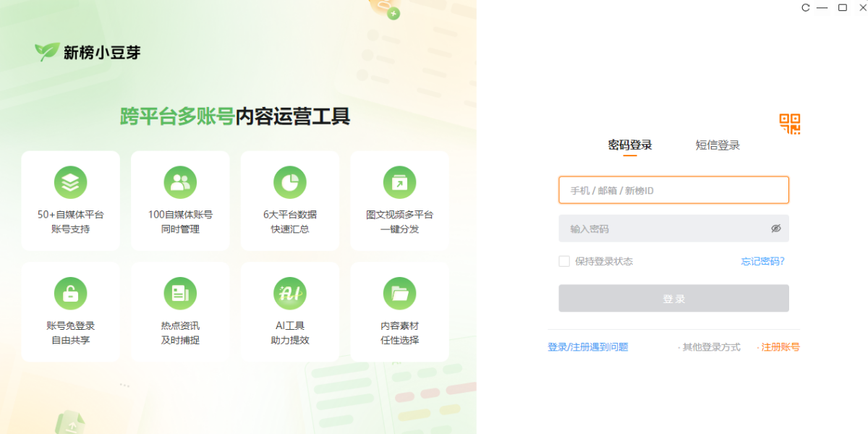Toggle password visibility eye icon
The image size is (868, 434).
click(776, 229)
